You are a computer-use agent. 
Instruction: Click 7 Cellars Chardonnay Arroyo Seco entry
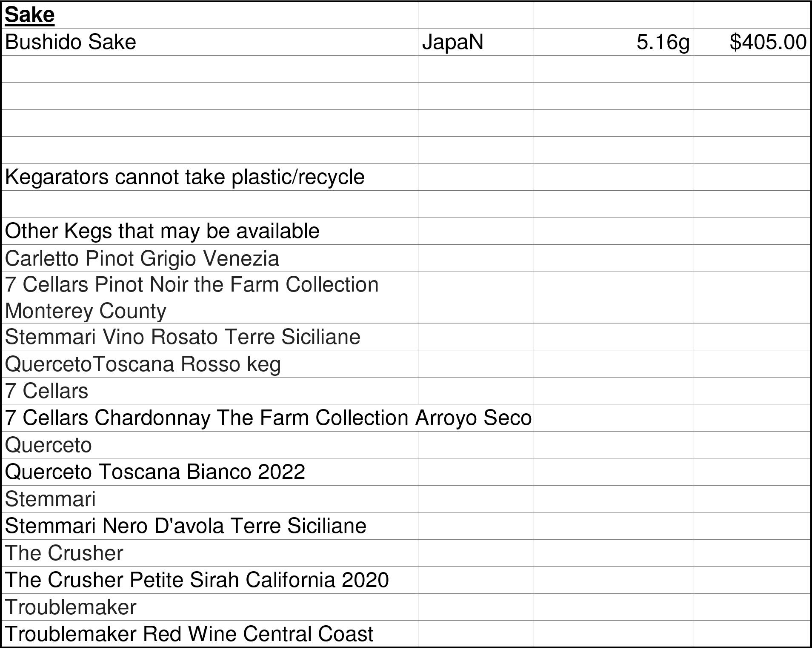(268, 418)
